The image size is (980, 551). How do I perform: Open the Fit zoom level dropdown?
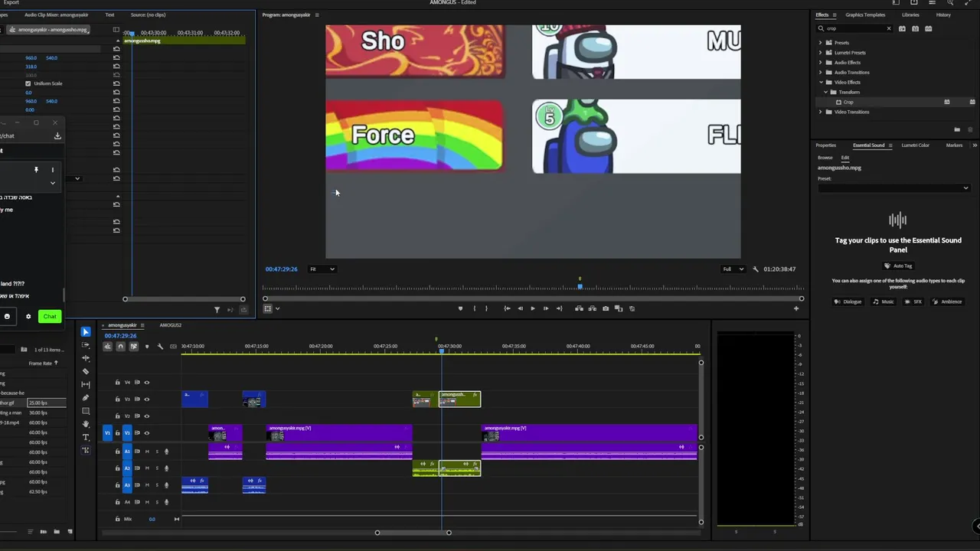pos(322,269)
